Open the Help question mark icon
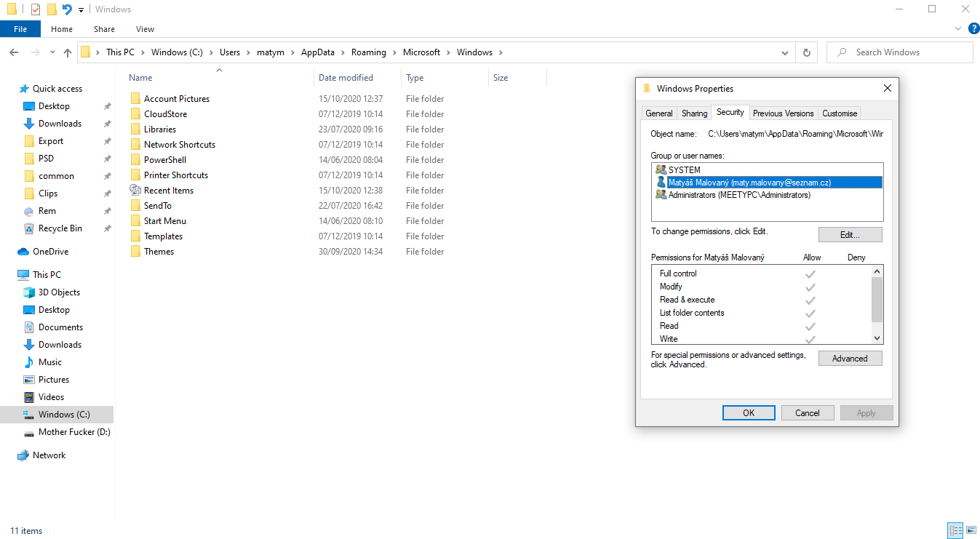This screenshot has height=539, width=980. (973, 28)
